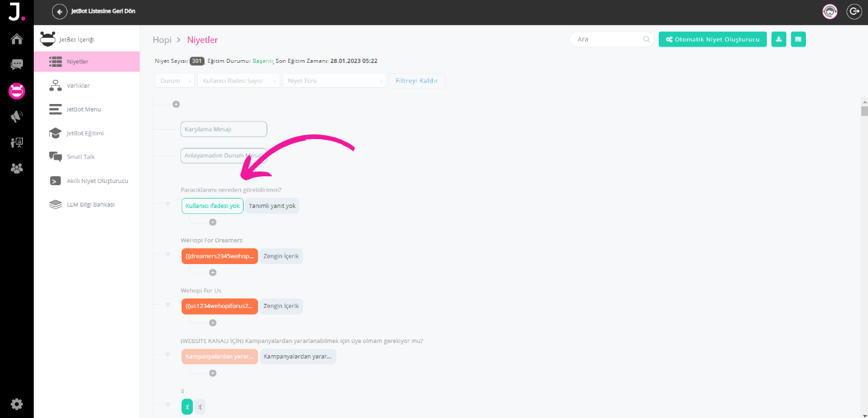Collapse the :( intent triangle
Image resolution: width=868 pixels, height=418 pixels.
[x=168, y=405]
